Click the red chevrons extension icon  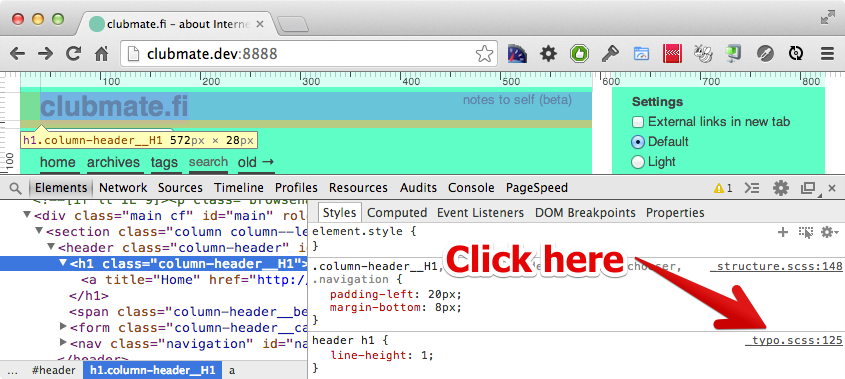click(x=673, y=53)
